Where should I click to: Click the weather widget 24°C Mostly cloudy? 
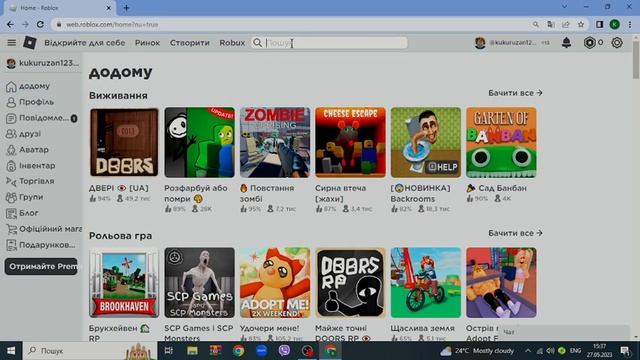[x=478, y=351]
